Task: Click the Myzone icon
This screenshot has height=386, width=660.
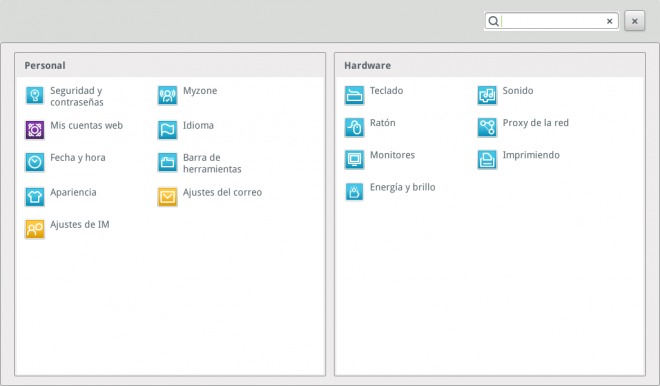Action: pyautogui.click(x=168, y=96)
